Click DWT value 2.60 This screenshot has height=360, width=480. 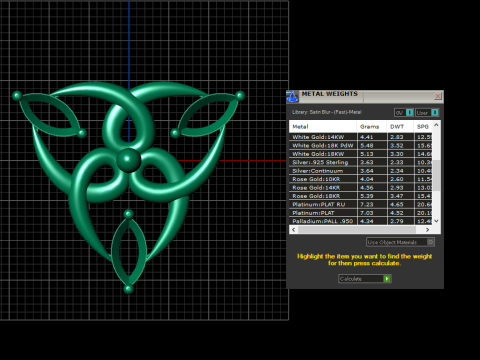(x=397, y=179)
